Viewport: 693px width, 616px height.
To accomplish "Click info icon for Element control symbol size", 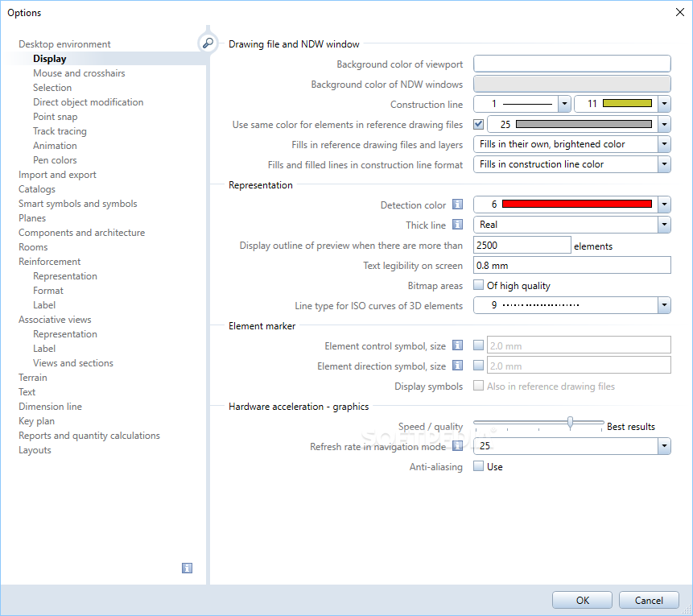I will click(x=457, y=345).
